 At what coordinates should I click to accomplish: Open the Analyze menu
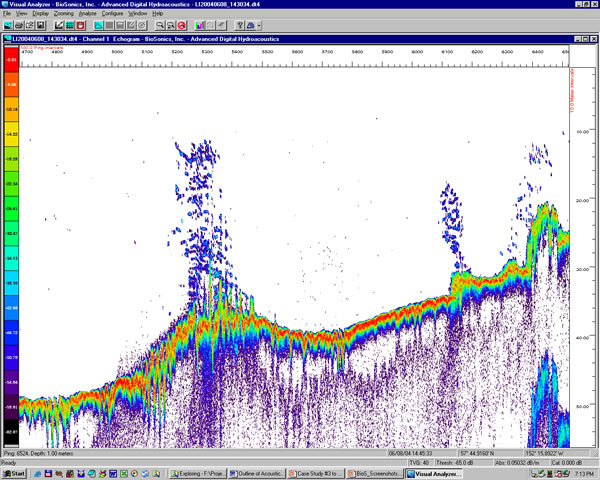(88, 14)
